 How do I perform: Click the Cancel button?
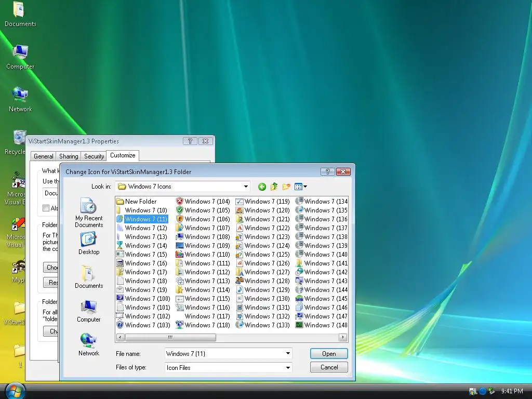click(329, 367)
